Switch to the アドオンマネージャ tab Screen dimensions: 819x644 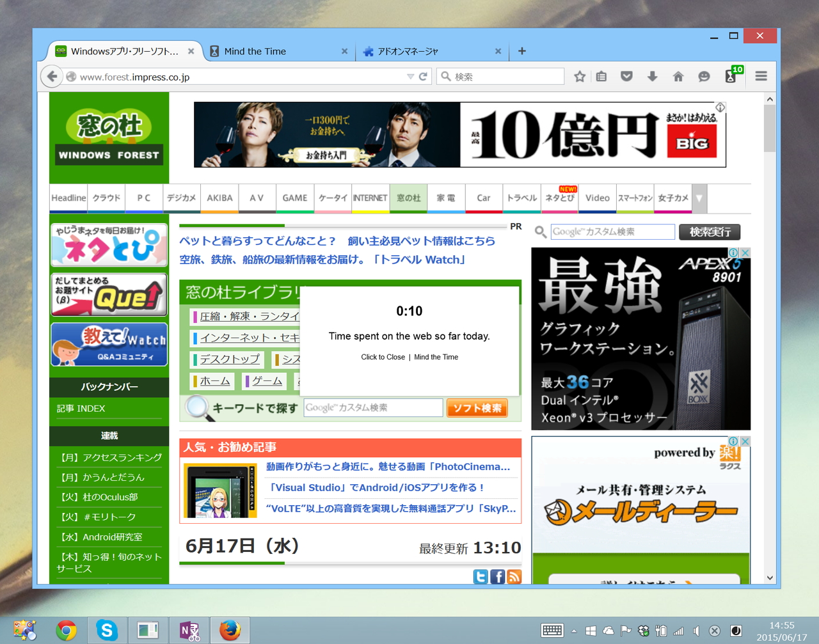[x=433, y=51]
